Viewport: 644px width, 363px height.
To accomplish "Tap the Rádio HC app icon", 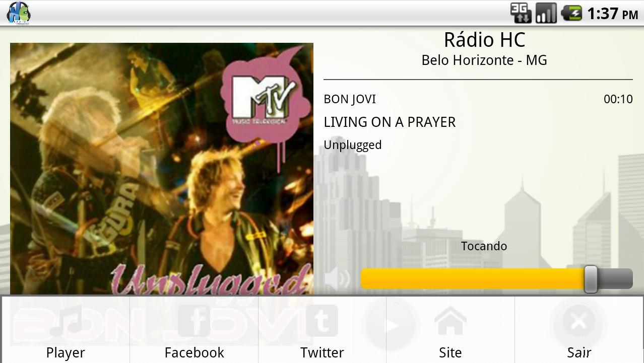I will coord(19,13).
